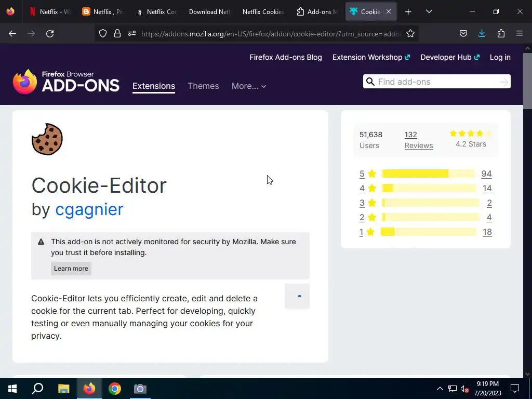Image resolution: width=532 pixels, height=399 pixels.
Task: Open Windows Start menu
Action: pos(12,389)
